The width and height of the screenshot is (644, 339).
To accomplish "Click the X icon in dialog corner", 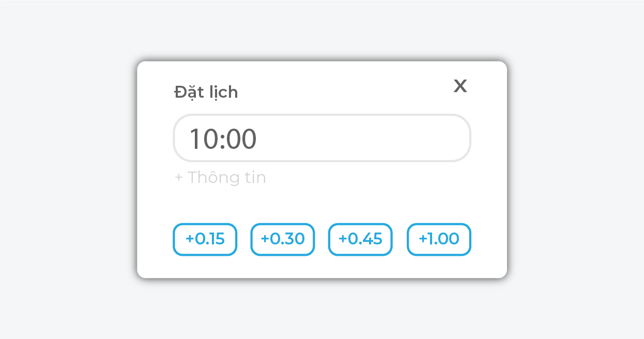I will click(460, 86).
